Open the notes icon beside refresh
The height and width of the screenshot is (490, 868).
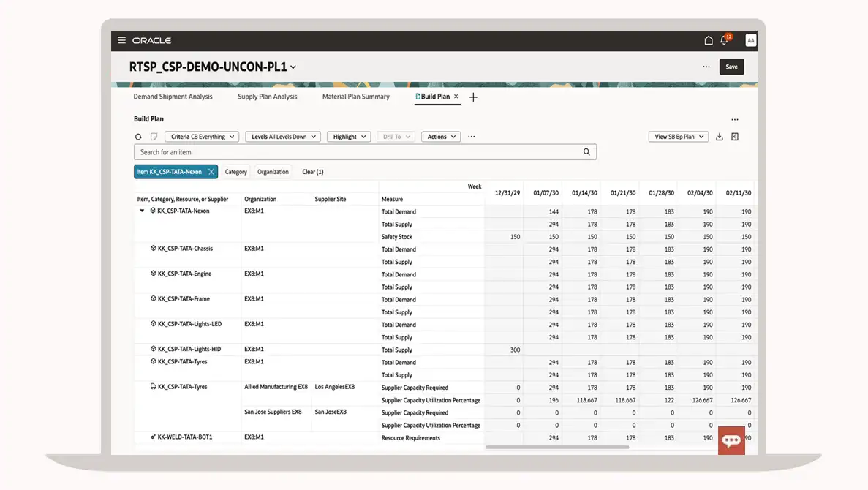(x=154, y=137)
